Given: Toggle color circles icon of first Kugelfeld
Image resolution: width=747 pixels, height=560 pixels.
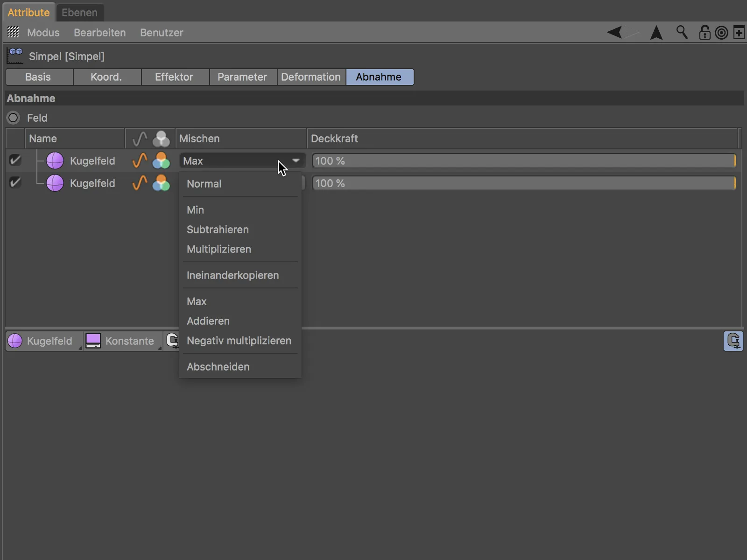Looking at the screenshot, I should pyautogui.click(x=161, y=161).
